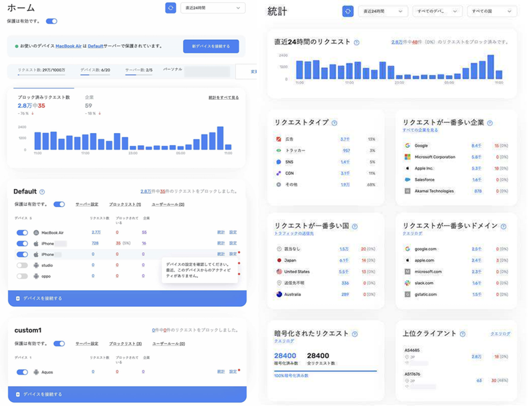Viewport: 532px width, 406px height.
Task: Click the help icon next to Default server
Action: [42, 192]
